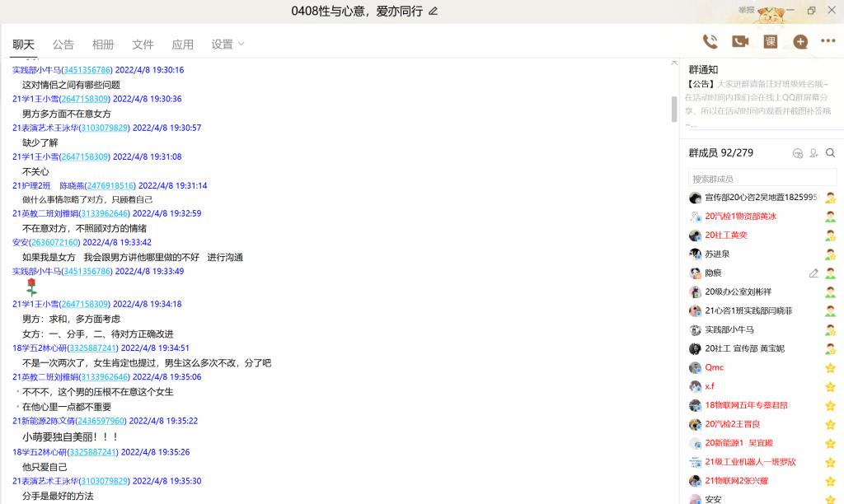844x504 pixels.
Task: Click the chat history vertical scrollbar
Action: point(673,107)
